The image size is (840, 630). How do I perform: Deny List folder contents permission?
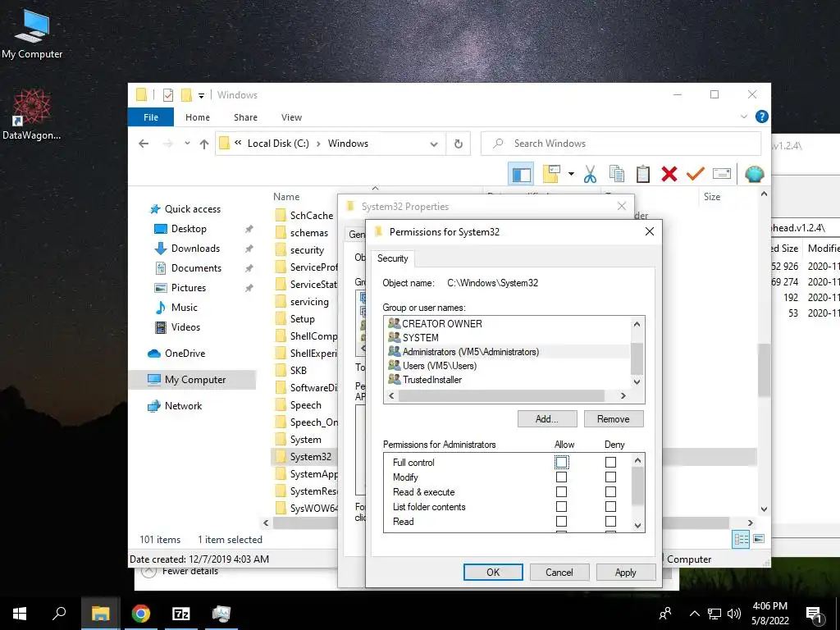pos(610,506)
